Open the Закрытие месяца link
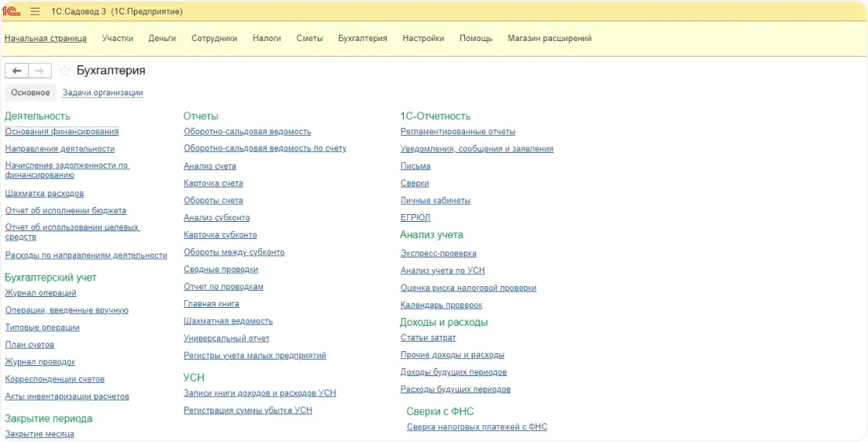 pyautogui.click(x=40, y=434)
